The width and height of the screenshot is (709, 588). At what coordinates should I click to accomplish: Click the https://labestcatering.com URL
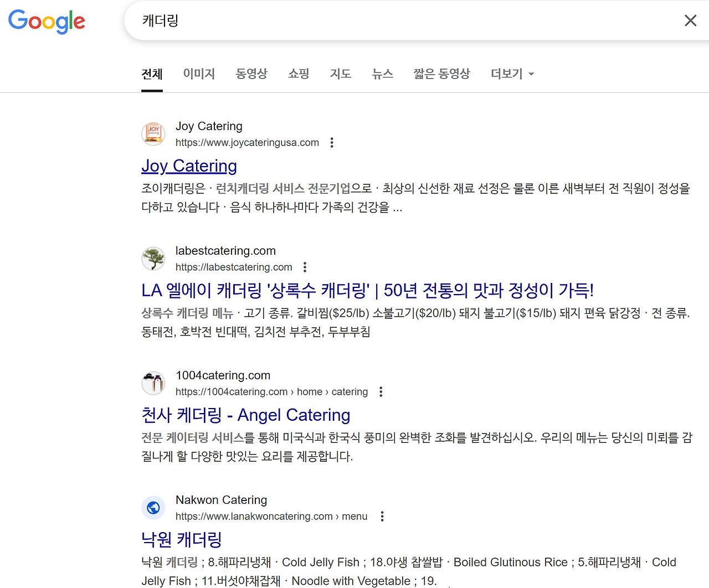point(234,267)
